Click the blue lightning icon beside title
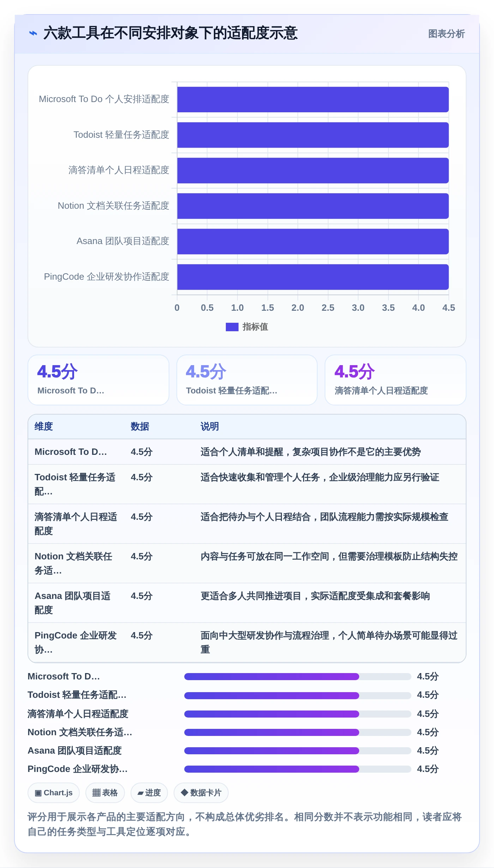494x868 pixels. [33, 34]
